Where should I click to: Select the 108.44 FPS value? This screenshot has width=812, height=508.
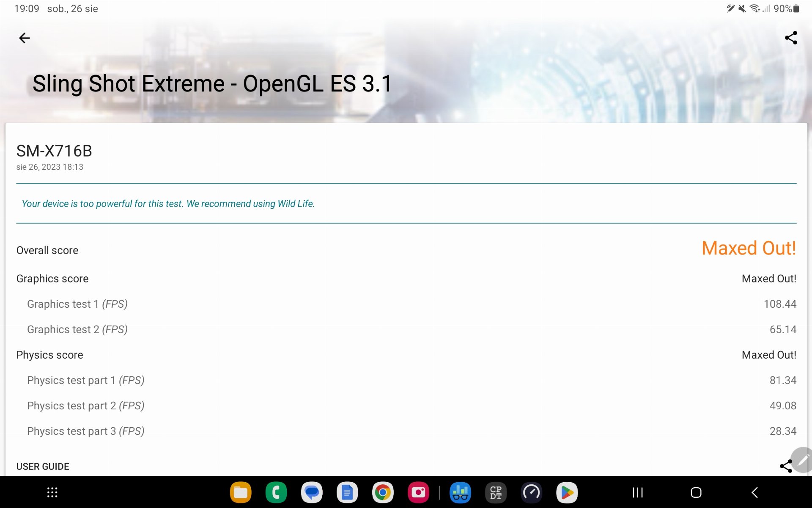[780, 304]
